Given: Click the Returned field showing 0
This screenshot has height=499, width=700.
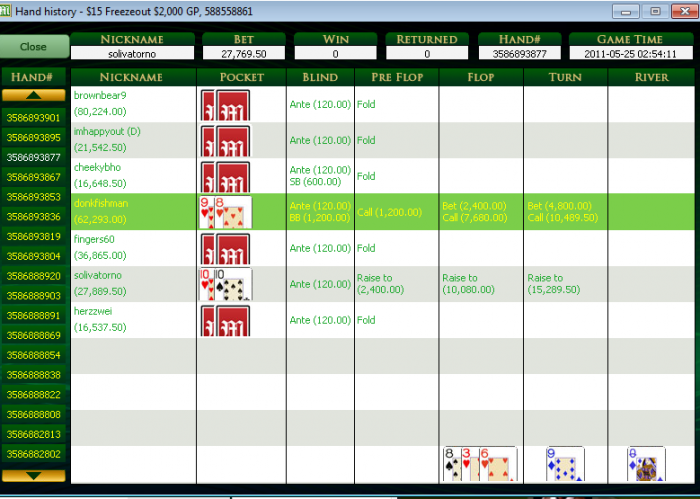Looking at the screenshot, I should point(427,54).
